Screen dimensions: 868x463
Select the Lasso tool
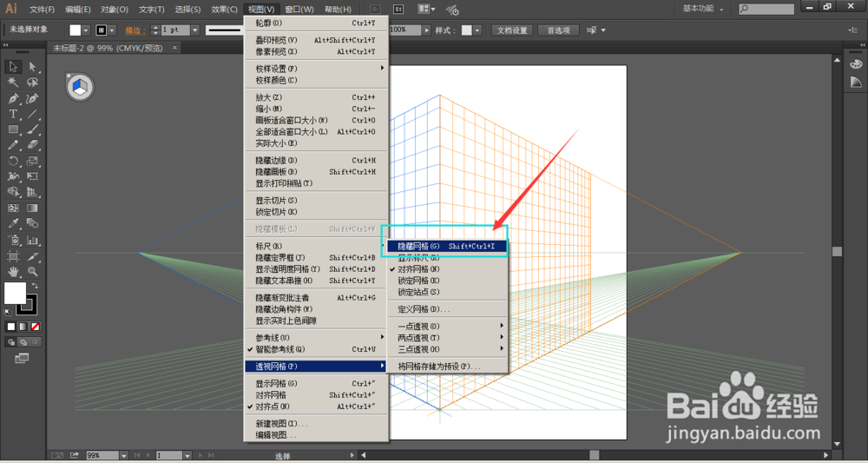[x=33, y=83]
